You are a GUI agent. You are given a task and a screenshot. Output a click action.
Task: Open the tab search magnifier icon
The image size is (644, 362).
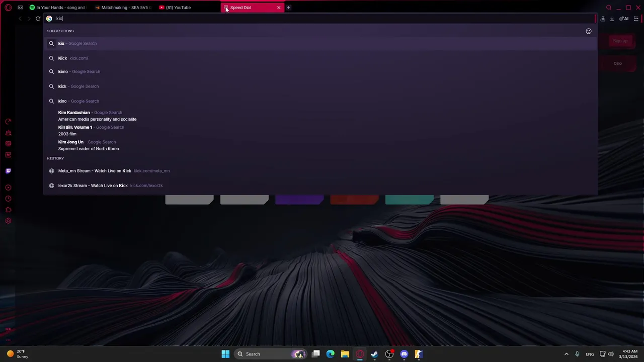[609, 8]
